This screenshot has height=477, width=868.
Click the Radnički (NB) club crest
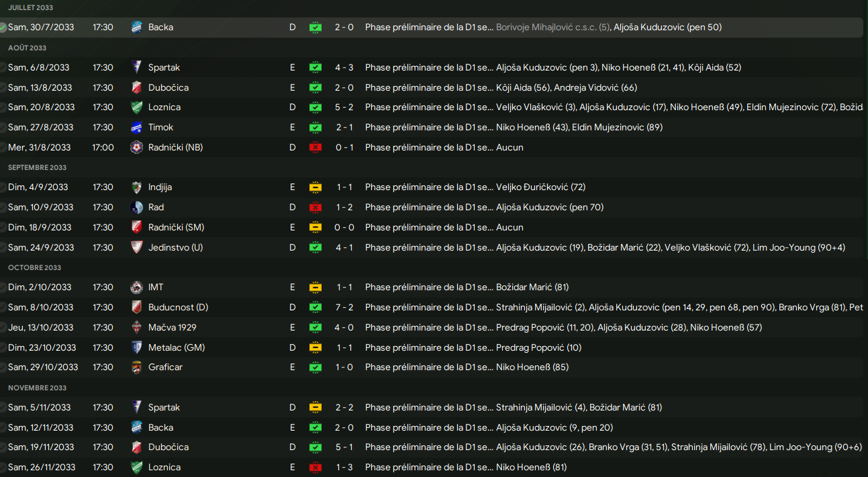coord(137,148)
